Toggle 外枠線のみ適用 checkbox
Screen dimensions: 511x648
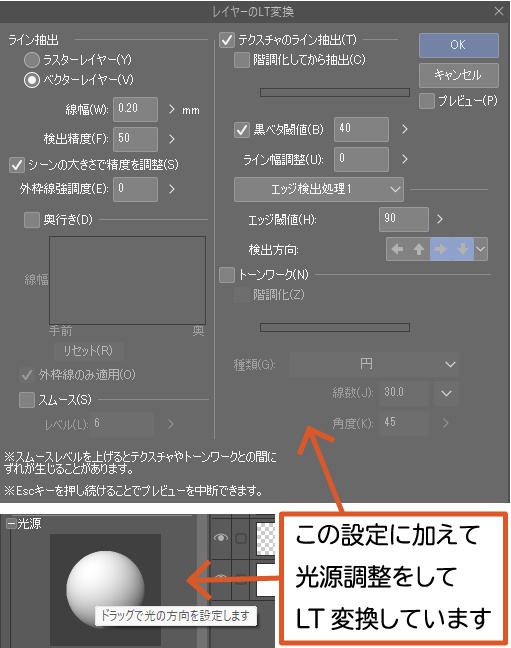27,375
